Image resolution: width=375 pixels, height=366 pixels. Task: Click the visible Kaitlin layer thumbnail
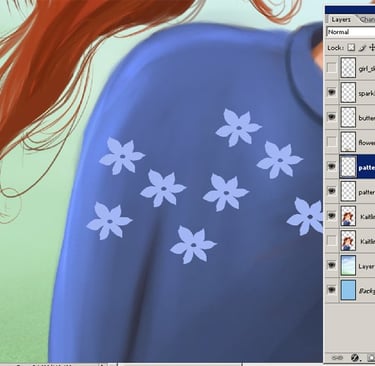(x=348, y=216)
